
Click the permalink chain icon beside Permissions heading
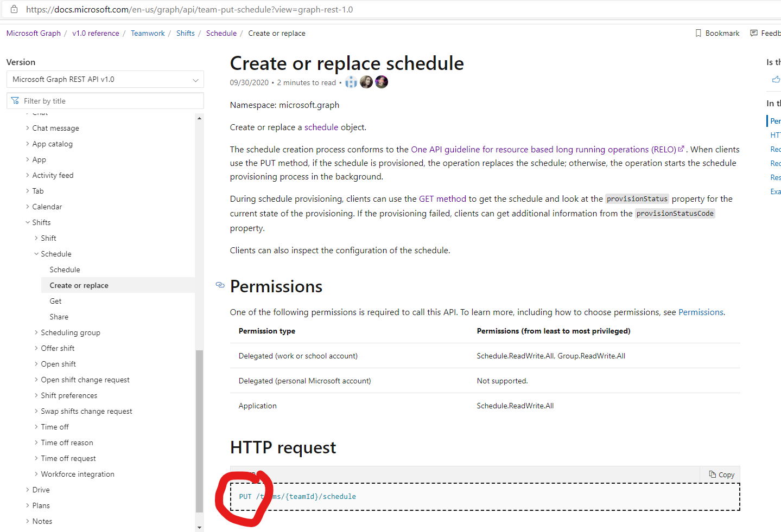pyautogui.click(x=219, y=285)
